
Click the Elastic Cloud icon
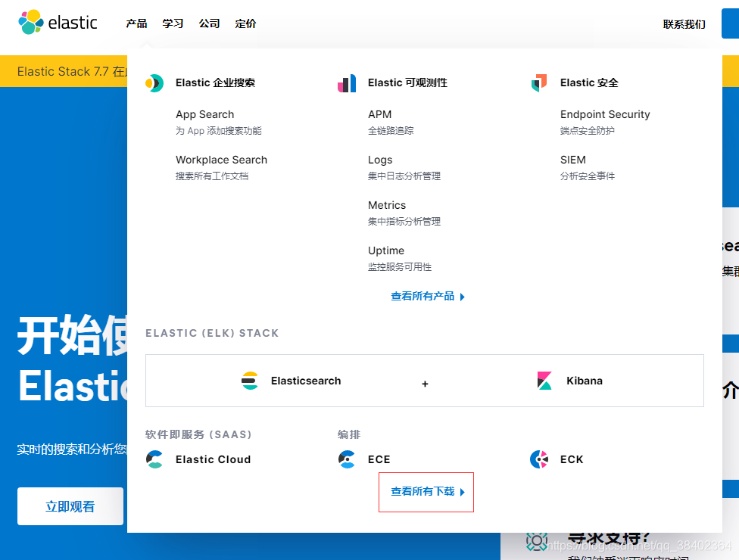pyautogui.click(x=154, y=459)
